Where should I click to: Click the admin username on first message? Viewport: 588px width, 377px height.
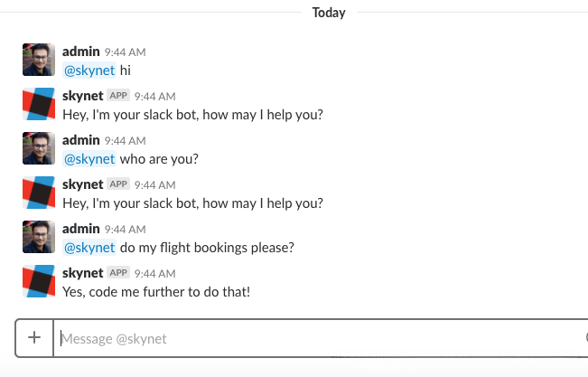[80, 52]
